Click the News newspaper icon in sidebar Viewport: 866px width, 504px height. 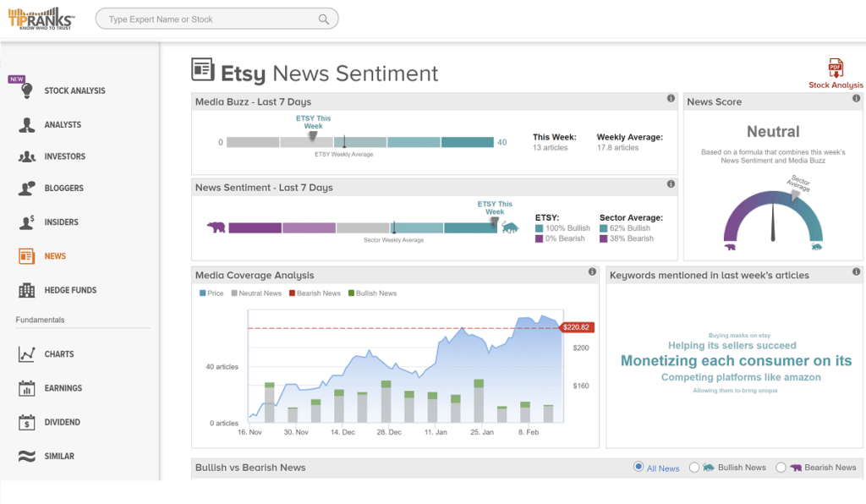pyautogui.click(x=26, y=256)
